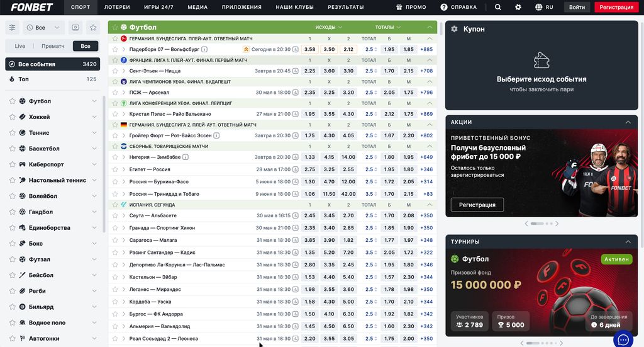Star the Сент-Этьен — Ницца match
This screenshot has width=644, height=347.
coord(115,71)
